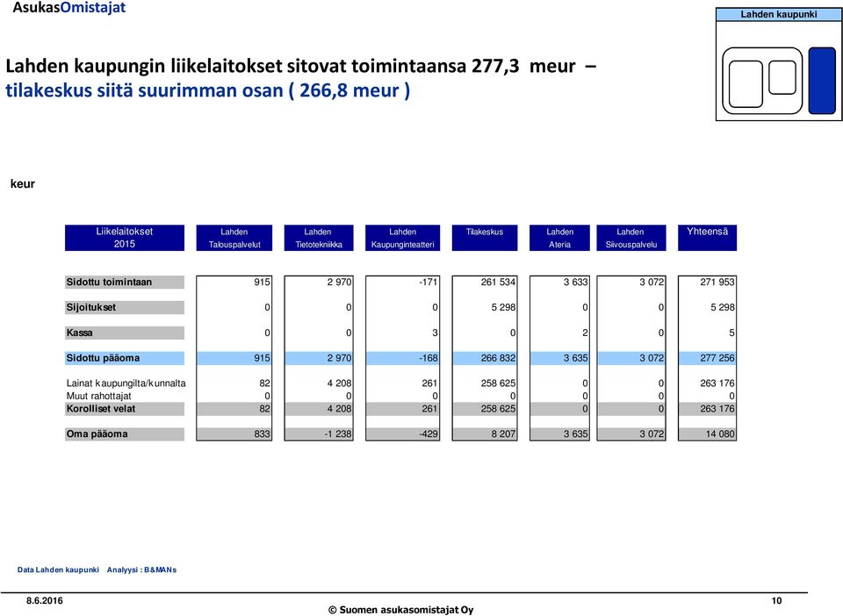Select the 'Lainat kaupungilta/kunnalta' row label
This screenshot has height=616, width=843.
pyautogui.click(x=126, y=383)
